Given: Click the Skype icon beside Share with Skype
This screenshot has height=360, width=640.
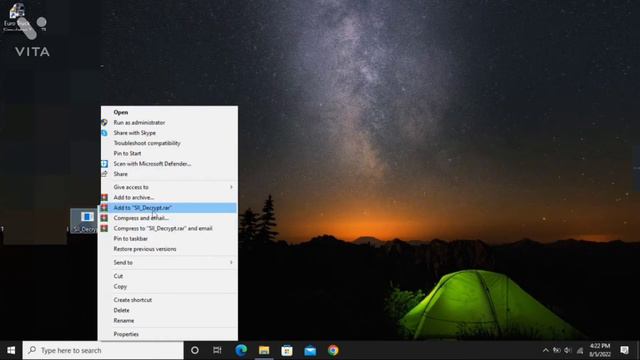Looking at the screenshot, I should 104,133.
